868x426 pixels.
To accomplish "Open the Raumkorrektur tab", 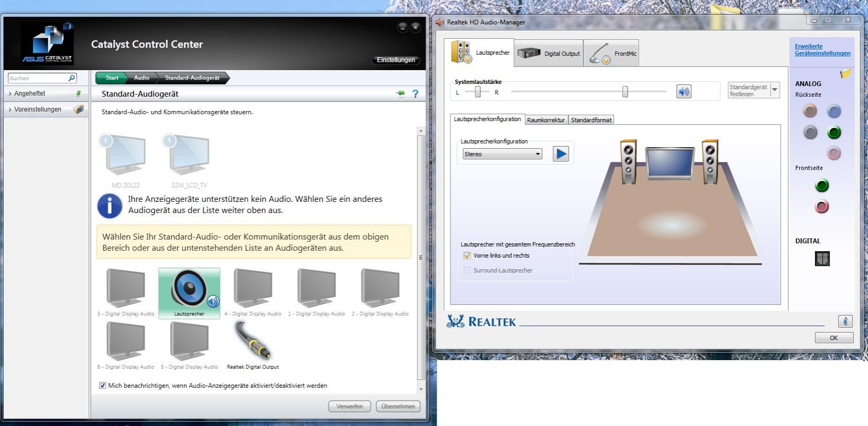I will click(x=546, y=120).
